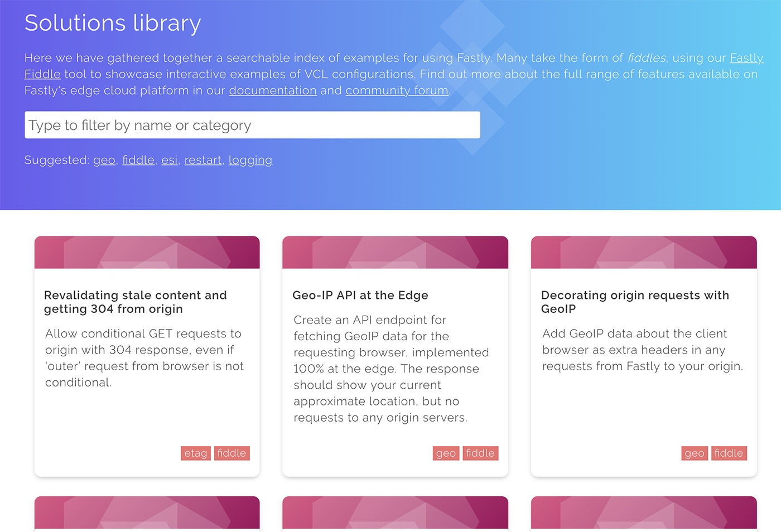Click banner image of Revalidating stale content card
Viewport: 781px width, 532px height.
coord(147,252)
